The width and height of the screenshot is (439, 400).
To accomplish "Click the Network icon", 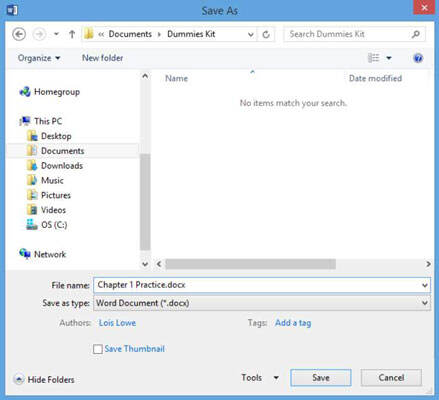I will tap(25, 254).
